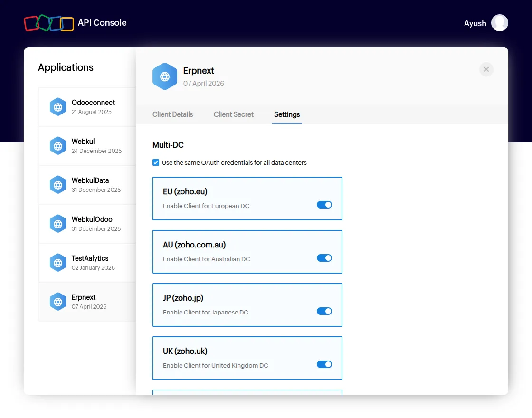The width and height of the screenshot is (532, 418).
Task: Click the API Console title link
Action: click(x=102, y=23)
